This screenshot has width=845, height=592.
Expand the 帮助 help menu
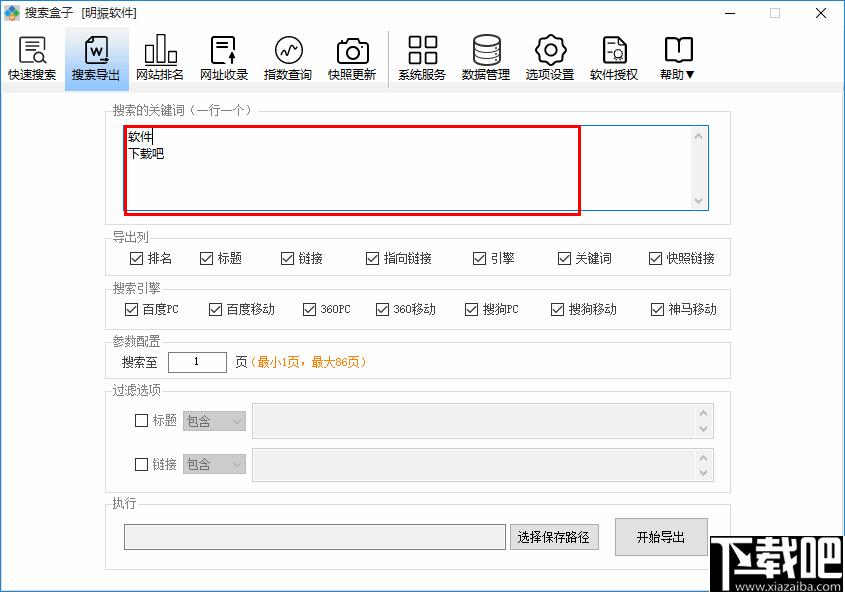(678, 59)
